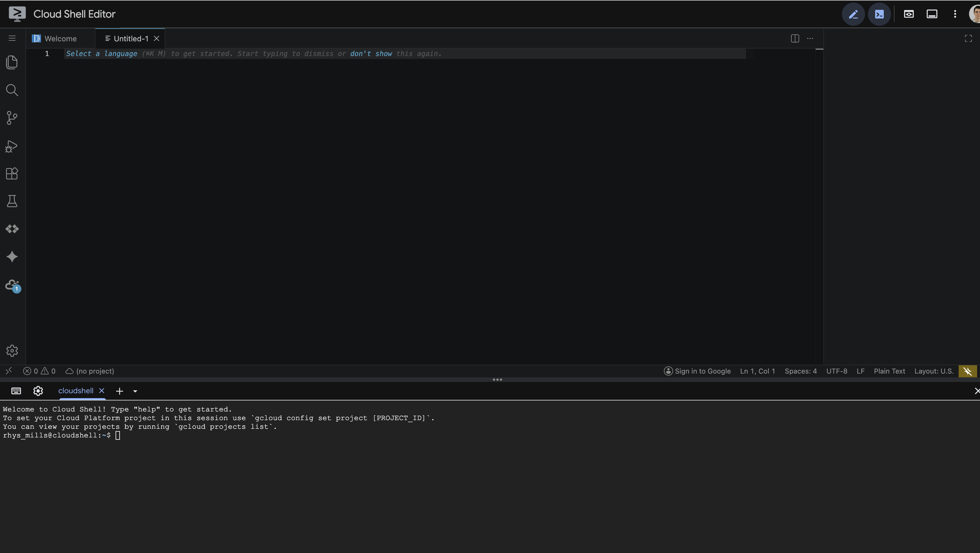The height and width of the screenshot is (553, 980).
Task: Click the 'Select a language' link
Action: (x=102, y=54)
